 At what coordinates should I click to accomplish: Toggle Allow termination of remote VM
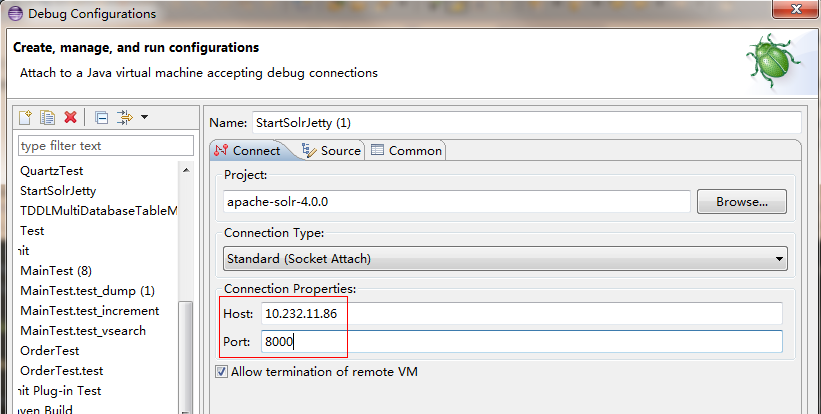click(221, 372)
